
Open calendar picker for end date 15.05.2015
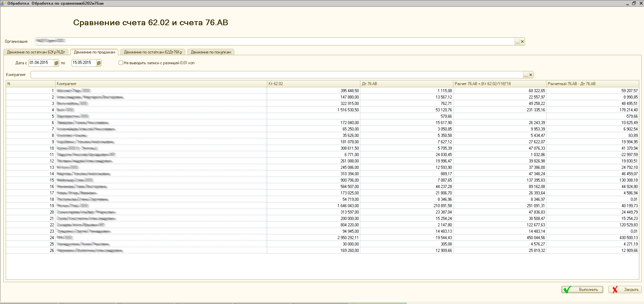pyautogui.click(x=99, y=63)
